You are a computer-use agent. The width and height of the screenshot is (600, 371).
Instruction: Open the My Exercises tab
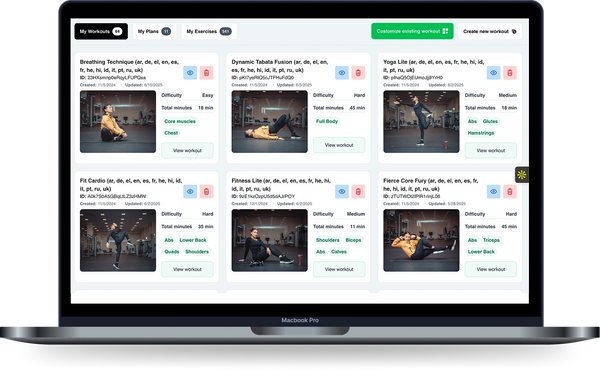[x=209, y=31]
